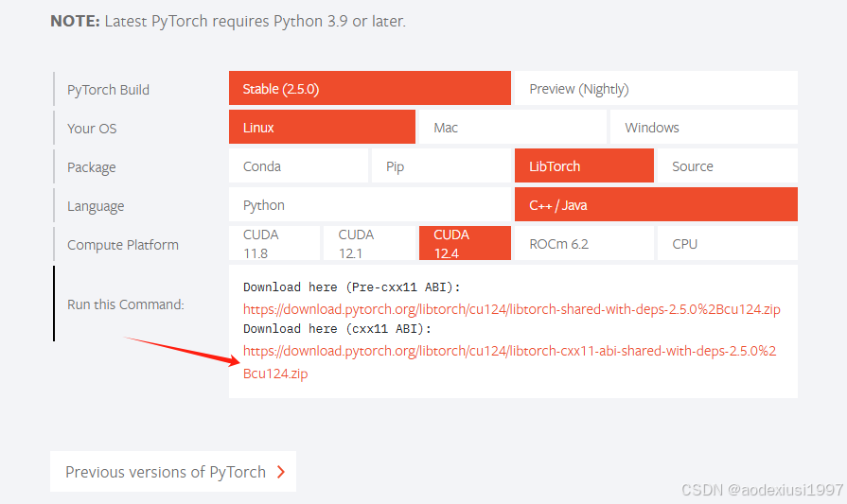Select the LibTorch package option
This screenshot has width=847, height=504.
coord(584,165)
